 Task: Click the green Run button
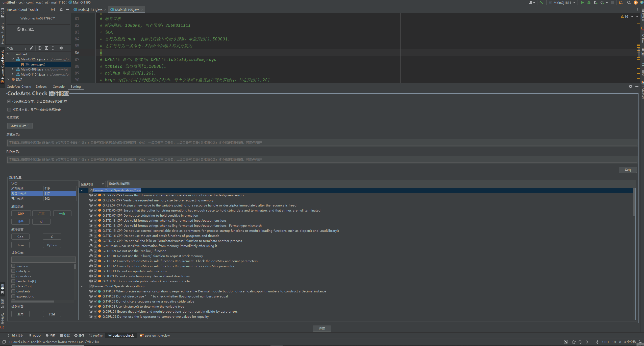pyautogui.click(x=582, y=3)
